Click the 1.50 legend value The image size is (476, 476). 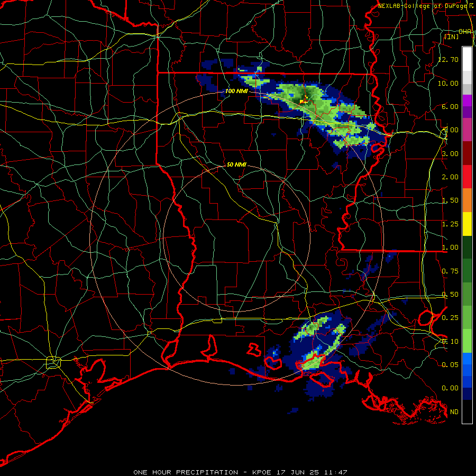(x=450, y=200)
